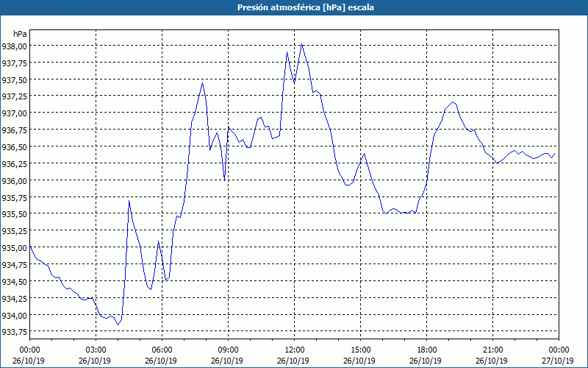
Task: Select the '03:00' time label
Action: pyautogui.click(x=96, y=350)
